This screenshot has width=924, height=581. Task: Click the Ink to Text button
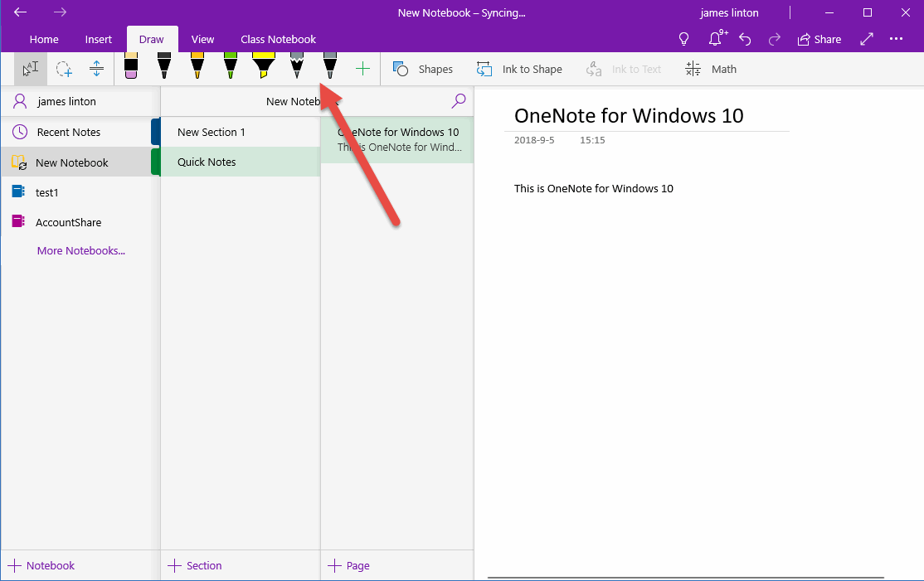point(624,69)
